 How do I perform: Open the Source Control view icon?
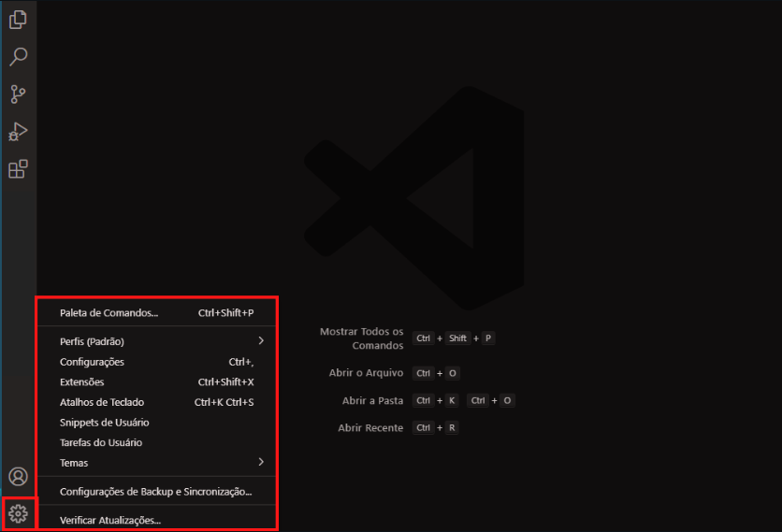tap(18, 93)
